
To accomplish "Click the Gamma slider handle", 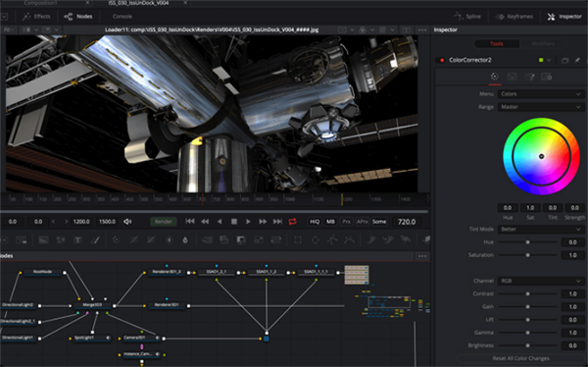I will (x=527, y=333).
